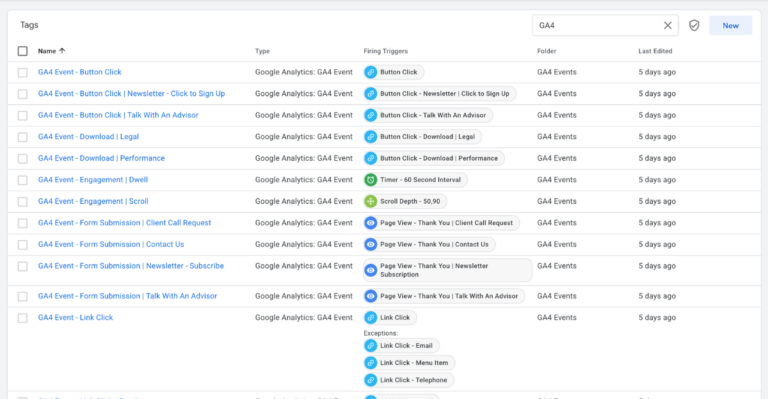Open the GA4 Event - Link Click tag

click(x=75, y=318)
